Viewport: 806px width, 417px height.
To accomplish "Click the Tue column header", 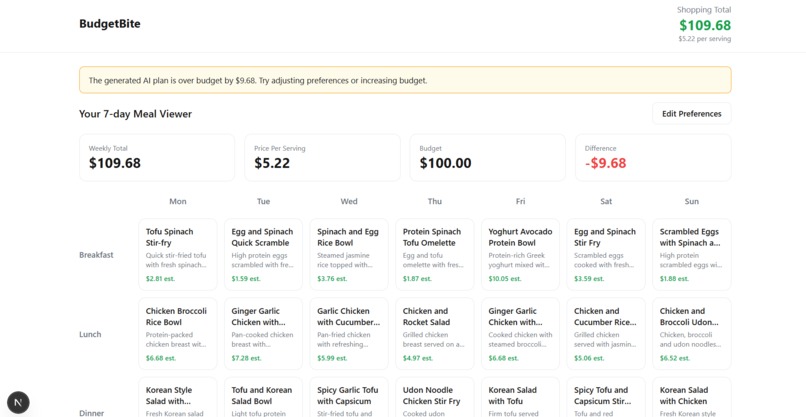I will pyautogui.click(x=263, y=202).
